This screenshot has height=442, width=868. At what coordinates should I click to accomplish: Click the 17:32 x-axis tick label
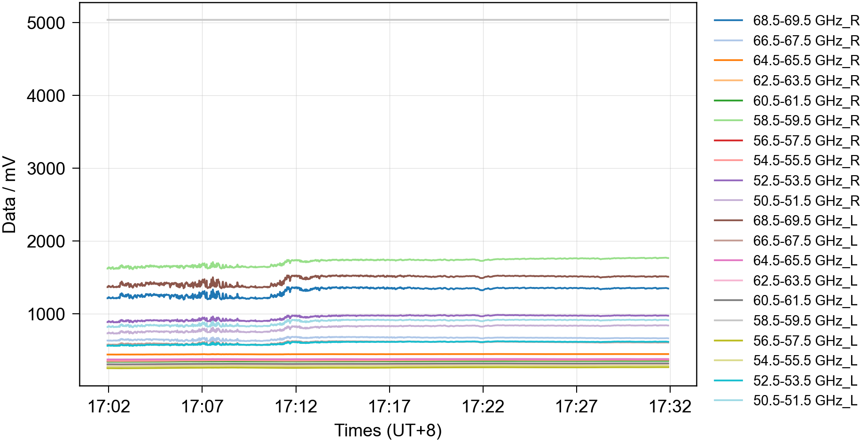pos(670,406)
